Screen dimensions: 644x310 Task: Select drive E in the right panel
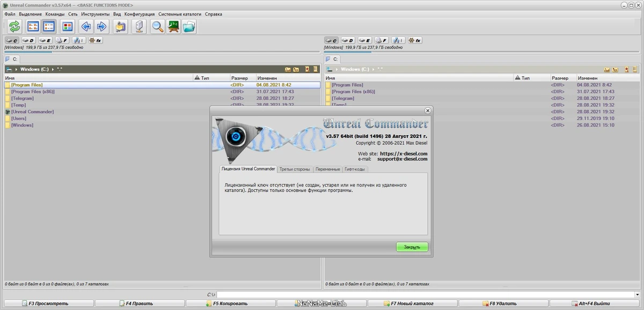tap(364, 40)
